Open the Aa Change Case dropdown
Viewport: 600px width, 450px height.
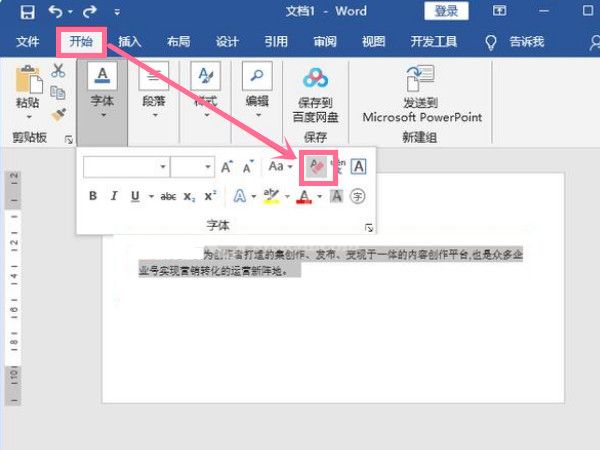[280, 166]
